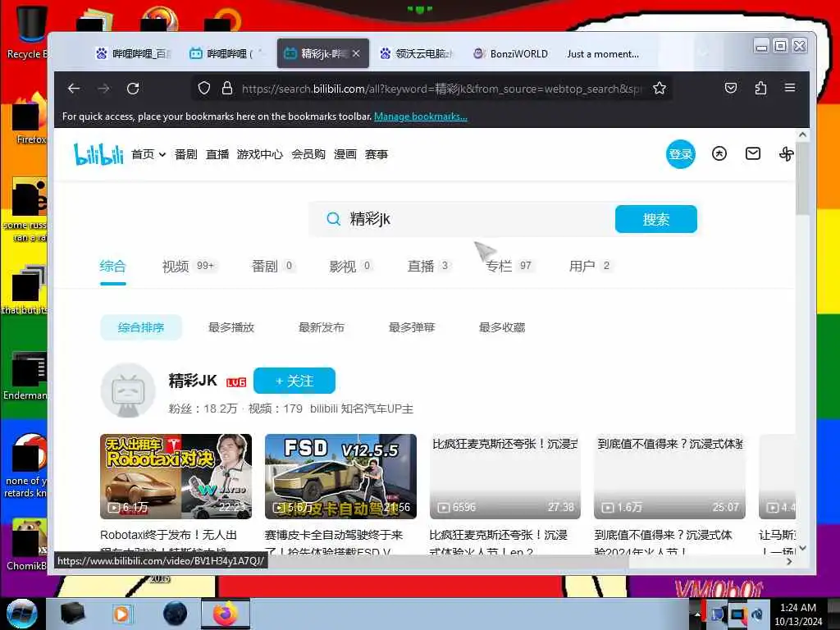The width and height of the screenshot is (840, 630).
Task: Bookmark this page with star icon
Action: 660,89
